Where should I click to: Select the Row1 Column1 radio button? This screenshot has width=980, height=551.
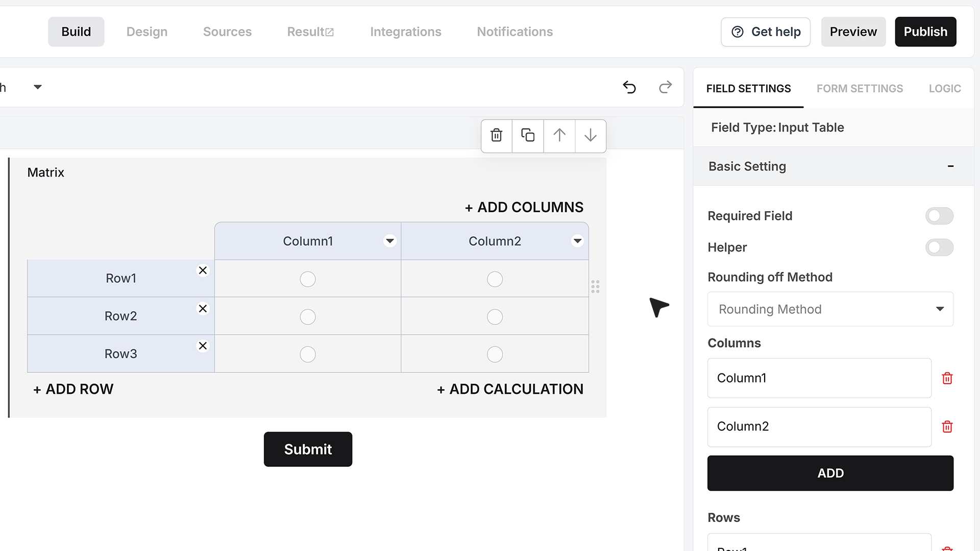(308, 279)
